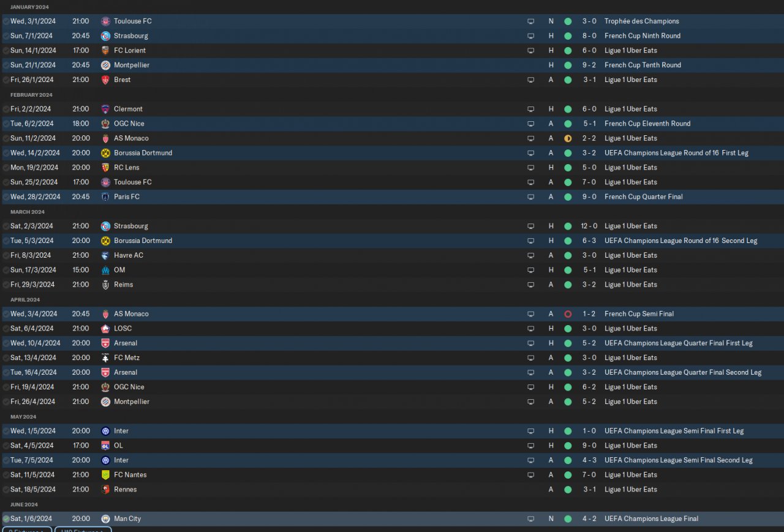
Task: Open the FC Lorient club badge
Action: pos(105,51)
